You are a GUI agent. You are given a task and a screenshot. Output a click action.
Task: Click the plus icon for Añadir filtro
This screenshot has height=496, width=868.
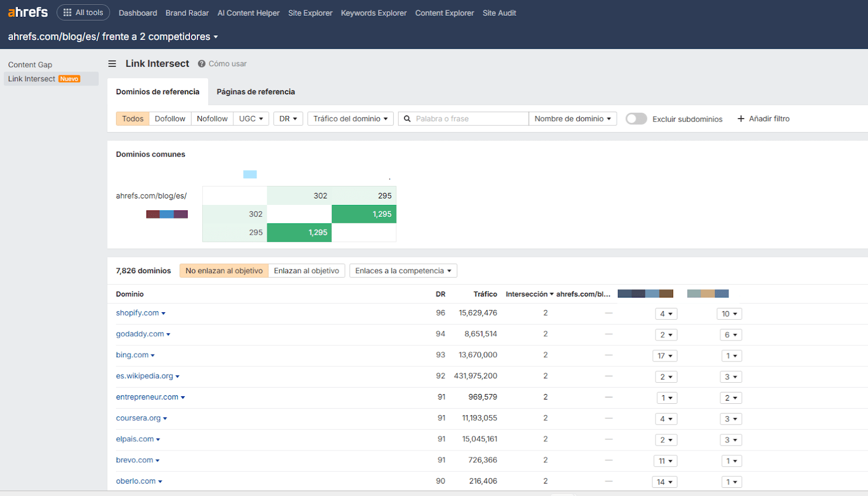coord(741,119)
